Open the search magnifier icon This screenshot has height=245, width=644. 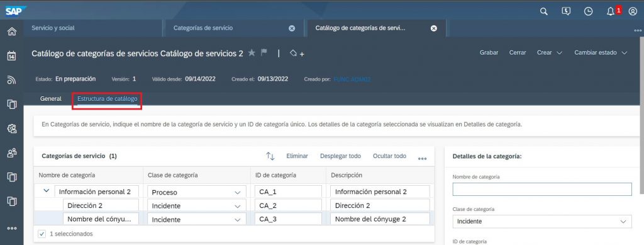point(543,11)
